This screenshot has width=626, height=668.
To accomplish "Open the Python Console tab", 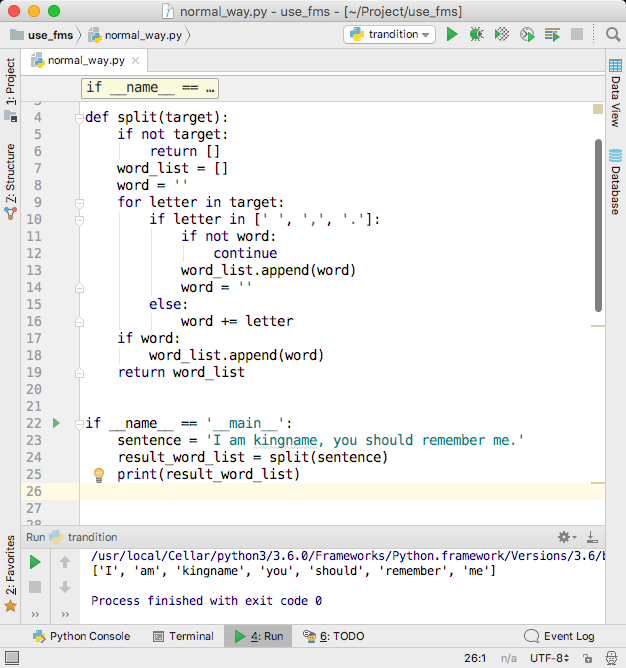I will 81,636.
